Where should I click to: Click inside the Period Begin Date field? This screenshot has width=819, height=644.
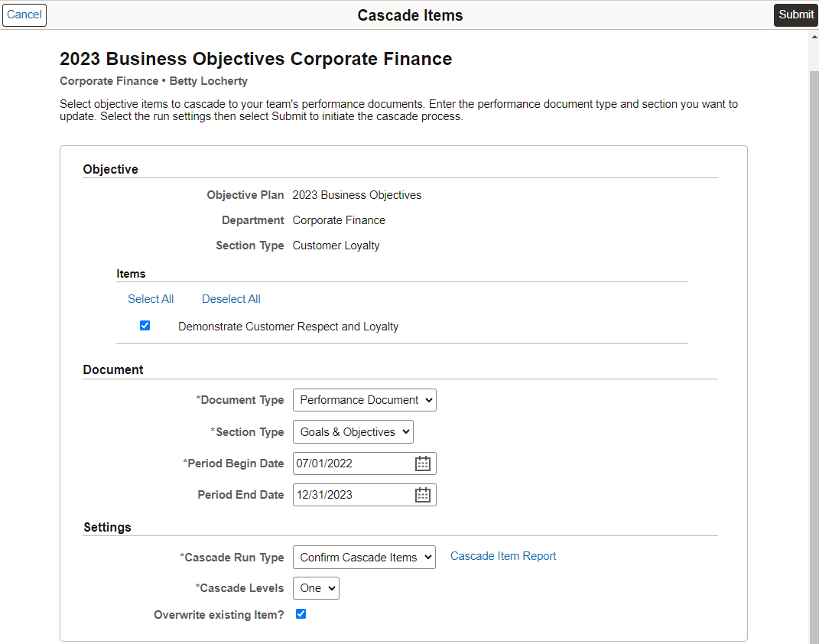(352, 463)
